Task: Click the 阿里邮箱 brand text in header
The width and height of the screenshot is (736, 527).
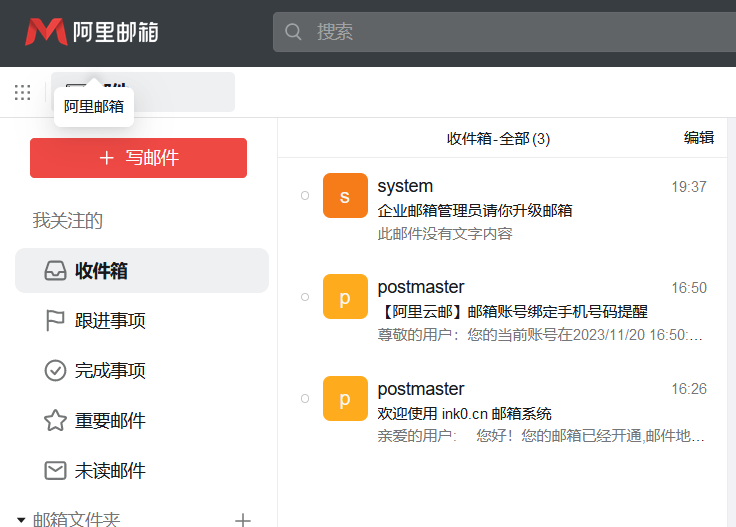Action: 115,32
